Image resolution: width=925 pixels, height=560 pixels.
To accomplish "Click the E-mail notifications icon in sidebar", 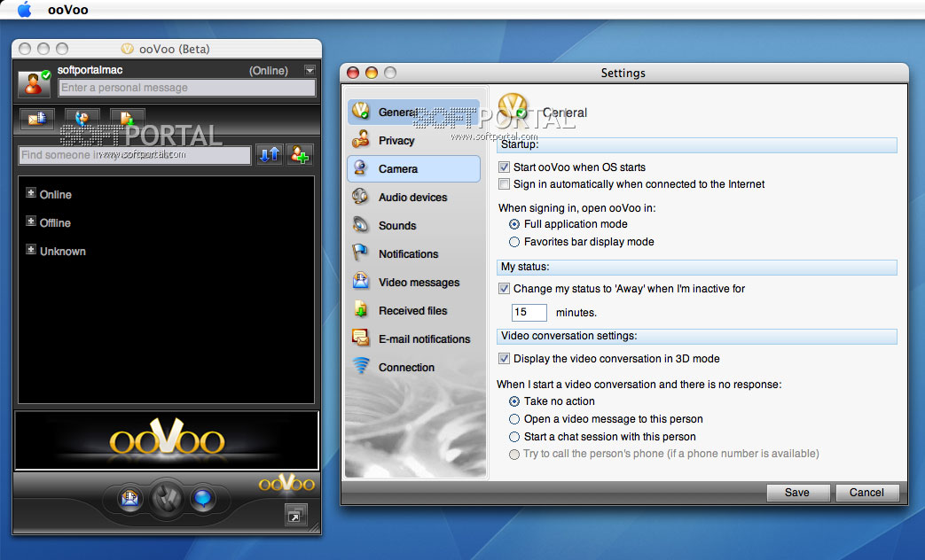I will (x=360, y=338).
